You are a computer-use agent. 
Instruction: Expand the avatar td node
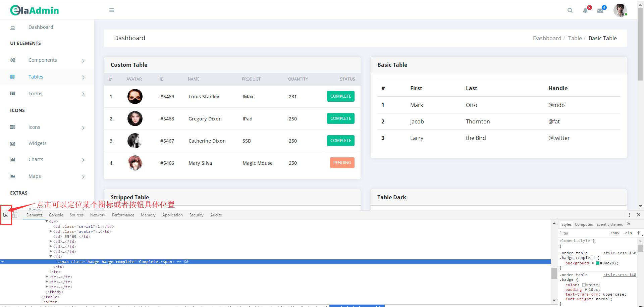[51, 232]
